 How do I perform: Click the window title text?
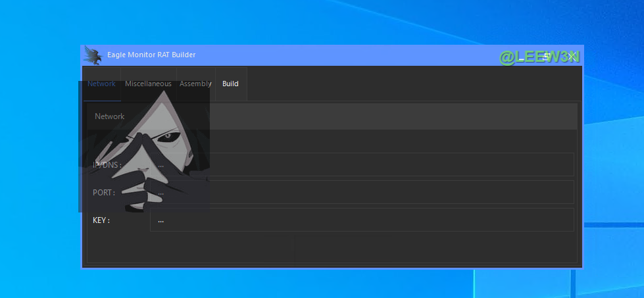[151, 55]
